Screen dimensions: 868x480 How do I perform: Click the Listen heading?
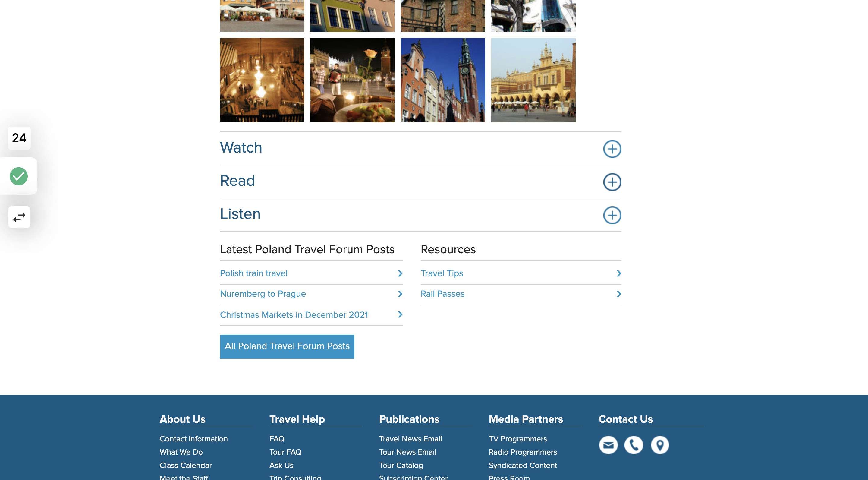240,214
